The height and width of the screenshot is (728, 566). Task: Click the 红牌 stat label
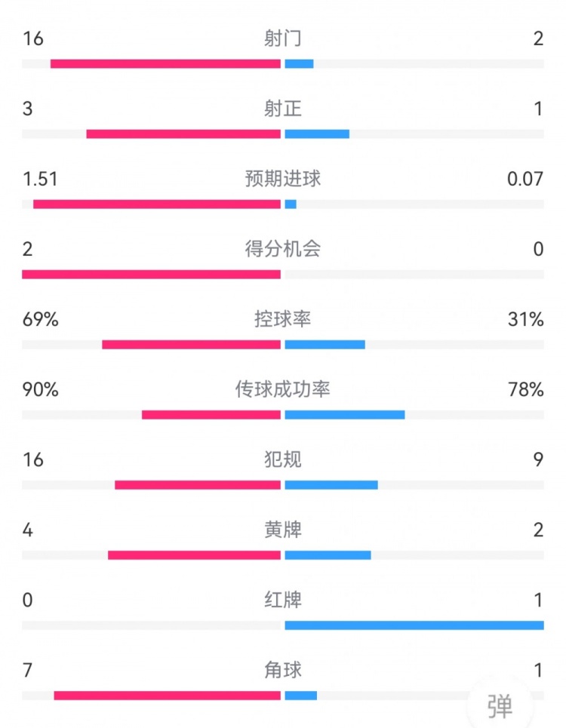(x=283, y=600)
